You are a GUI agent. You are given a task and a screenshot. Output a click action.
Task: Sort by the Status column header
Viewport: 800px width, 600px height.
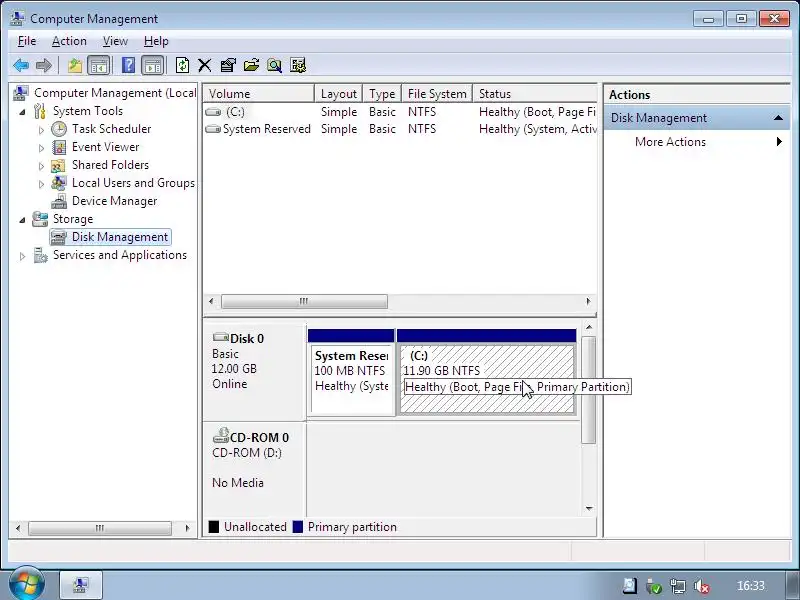point(535,94)
